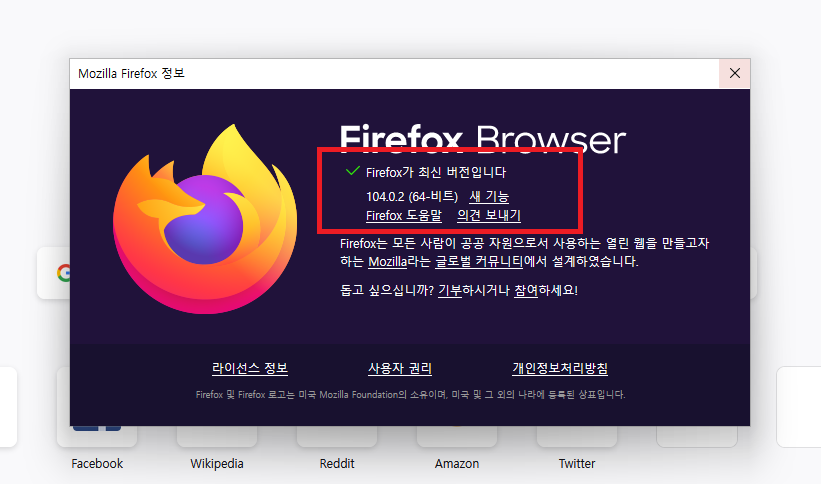Close the Mozilla Firefox 정보 dialog

point(735,73)
